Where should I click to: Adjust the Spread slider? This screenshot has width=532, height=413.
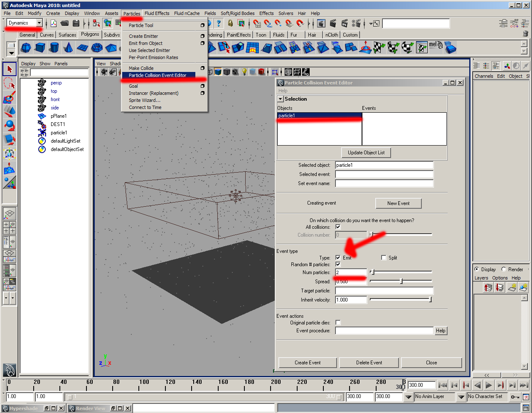[x=401, y=281]
